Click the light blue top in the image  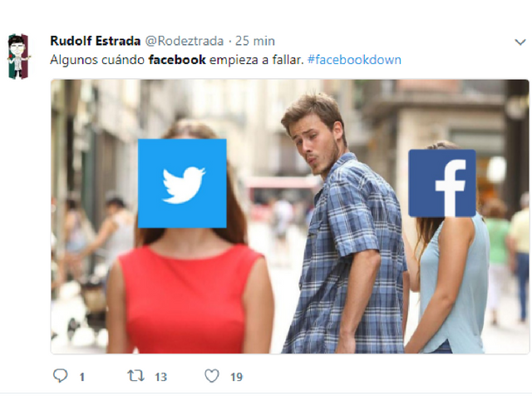(x=456, y=282)
